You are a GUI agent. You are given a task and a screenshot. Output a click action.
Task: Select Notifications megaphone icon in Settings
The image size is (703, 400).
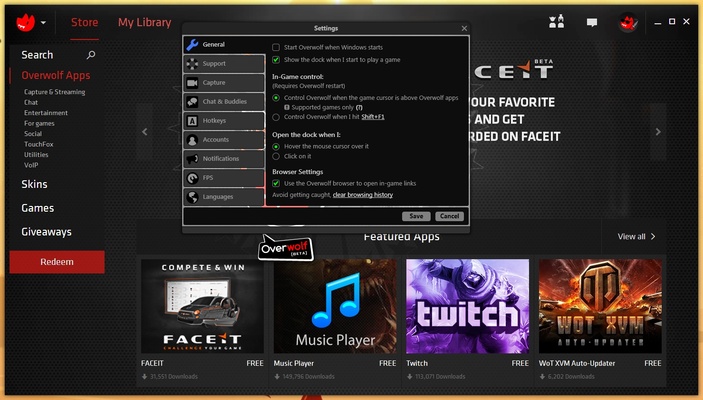(192, 159)
